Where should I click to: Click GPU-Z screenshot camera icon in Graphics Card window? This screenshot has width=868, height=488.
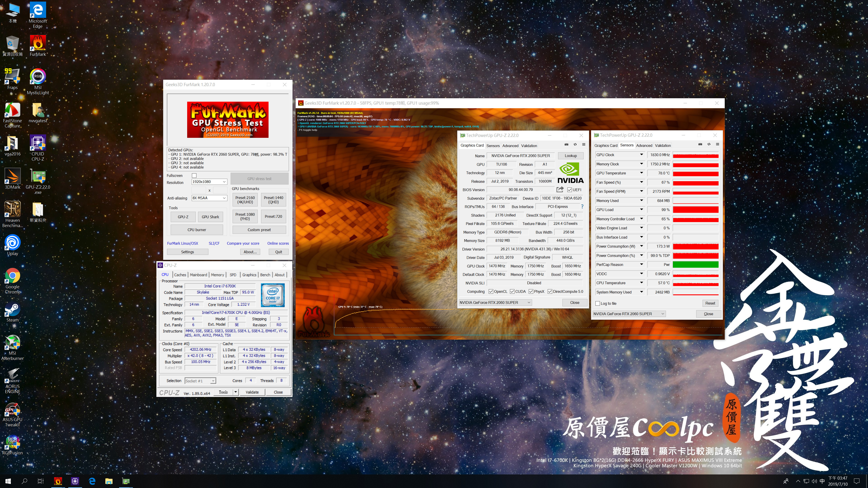point(566,145)
